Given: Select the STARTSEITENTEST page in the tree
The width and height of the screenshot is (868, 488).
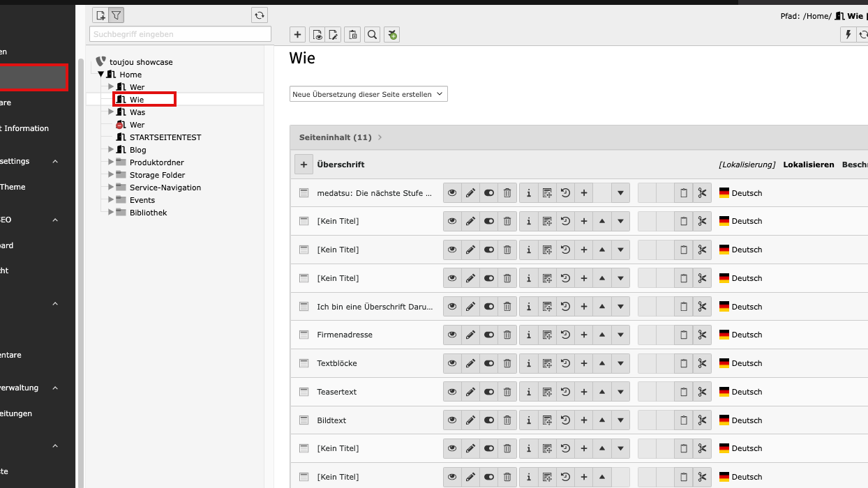Looking at the screenshot, I should [x=165, y=137].
